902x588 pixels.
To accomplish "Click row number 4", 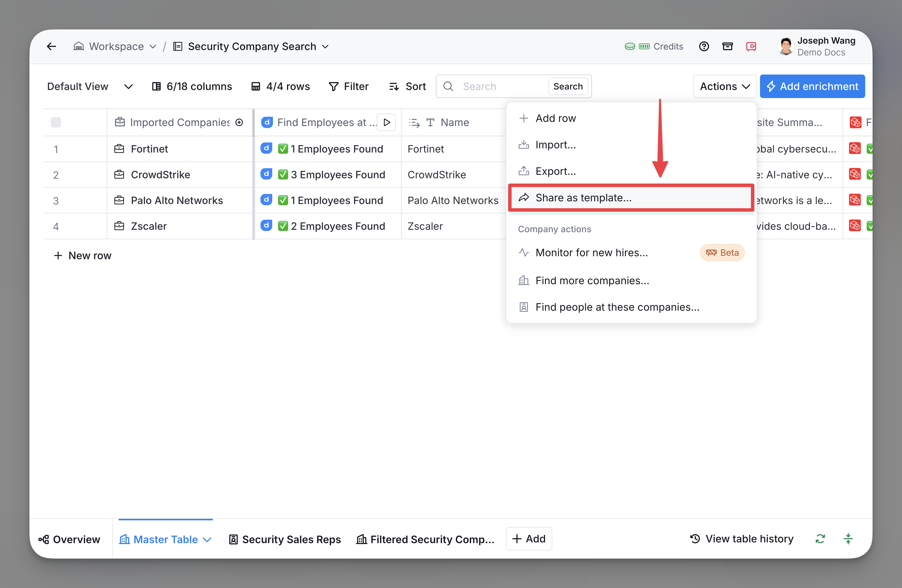I will tap(56, 227).
